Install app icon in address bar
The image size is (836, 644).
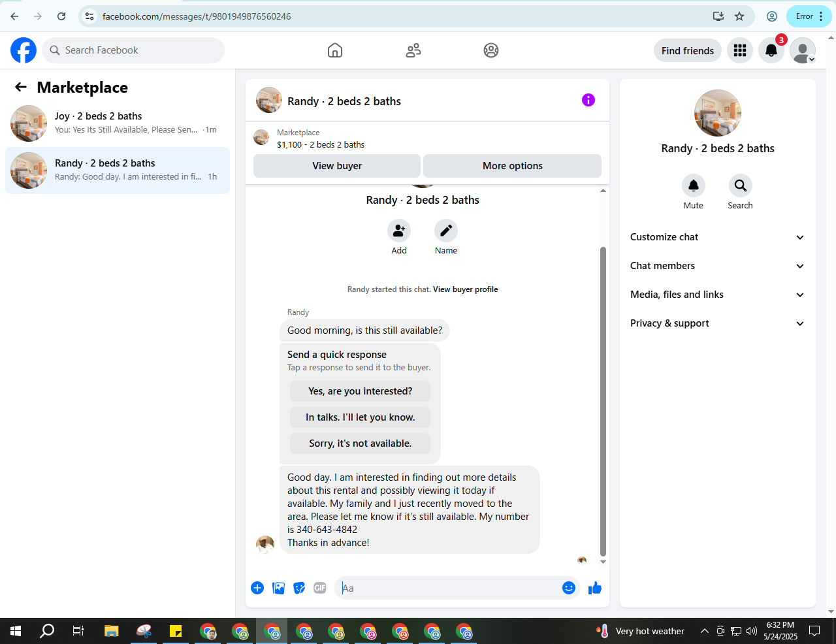(718, 16)
